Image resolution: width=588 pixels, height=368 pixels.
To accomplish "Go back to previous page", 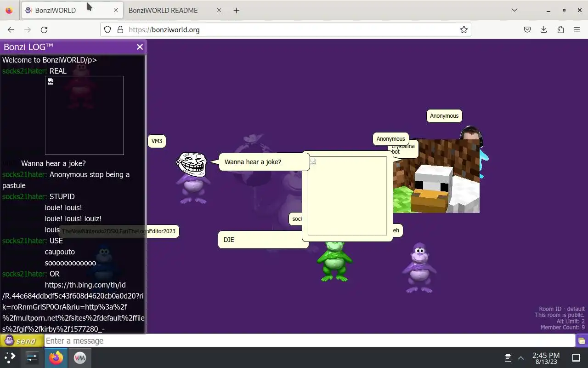I will (11, 29).
